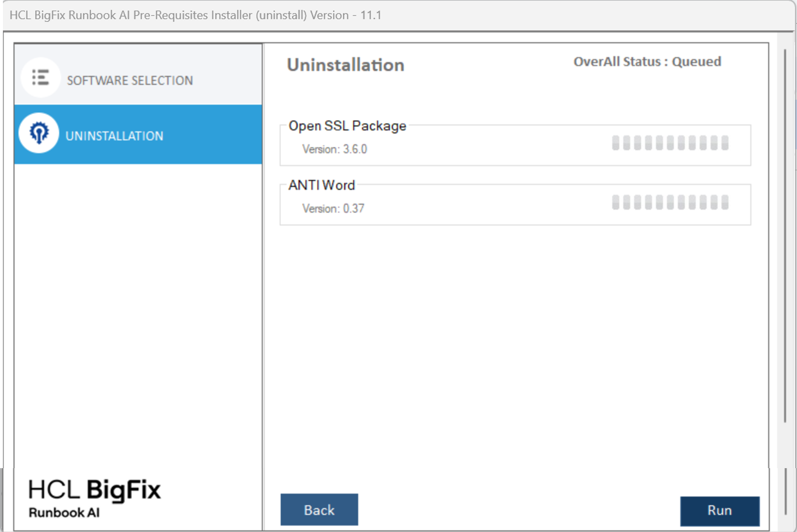The image size is (797, 532).
Task: Click the Version: 0.37 text
Action: point(333,208)
